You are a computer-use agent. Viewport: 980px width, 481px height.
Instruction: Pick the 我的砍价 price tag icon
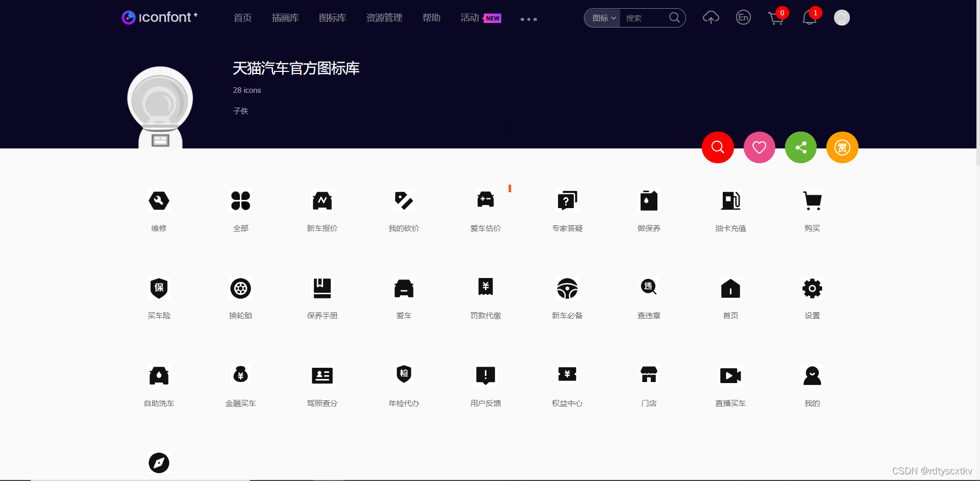pos(404,200)
